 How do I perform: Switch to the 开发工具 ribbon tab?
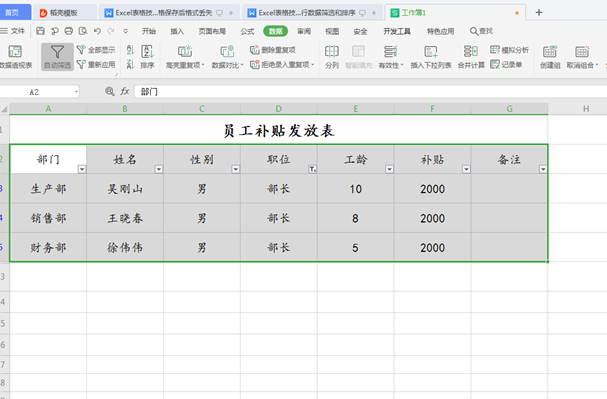pyautogui.click(x=397, y=31)
